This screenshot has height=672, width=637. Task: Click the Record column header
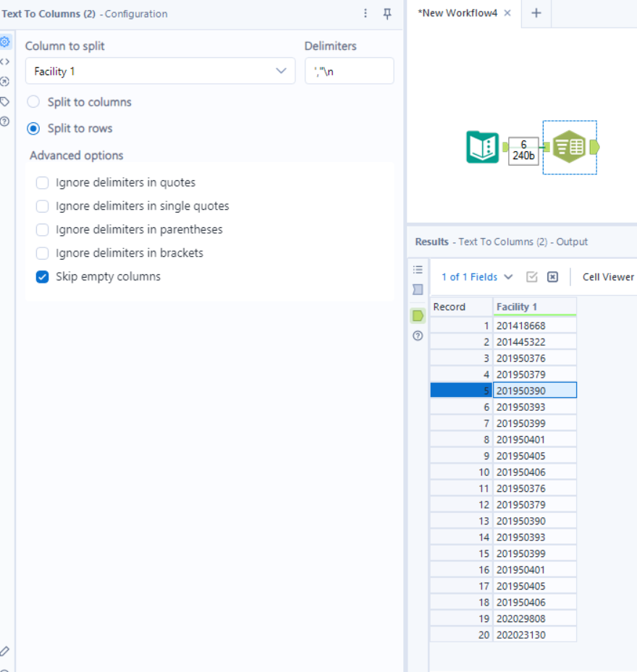[461, 307]
